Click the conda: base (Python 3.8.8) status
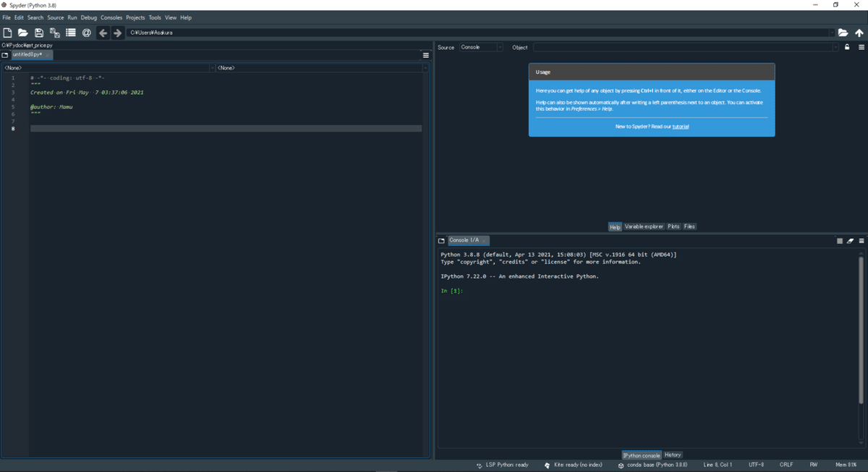 pos(652,465)
